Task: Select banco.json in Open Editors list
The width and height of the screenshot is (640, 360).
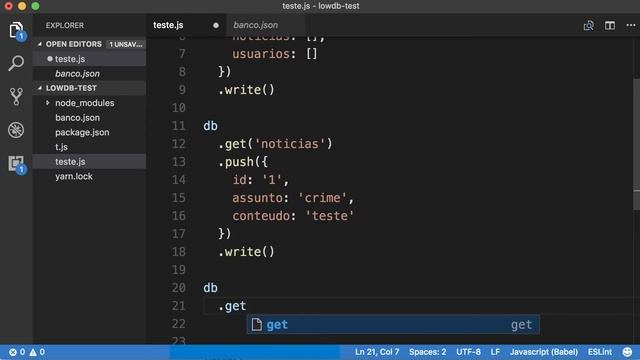Action: [x=89, y=73]
